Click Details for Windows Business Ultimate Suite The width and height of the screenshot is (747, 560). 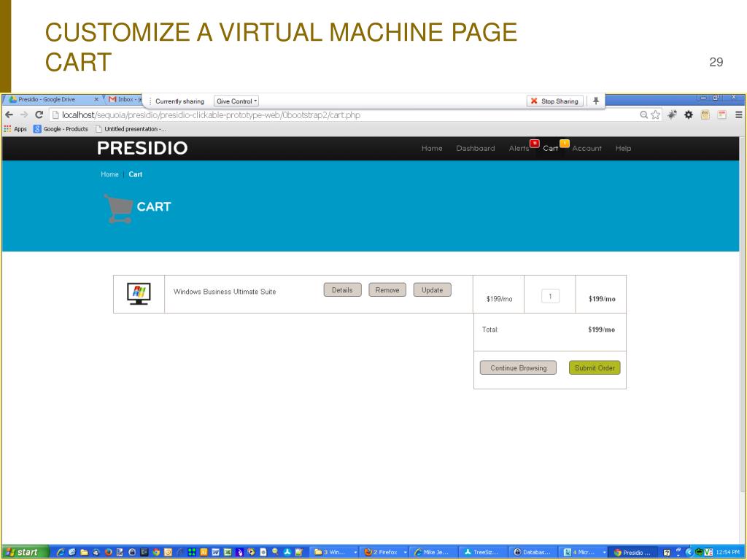coord(343,290)
